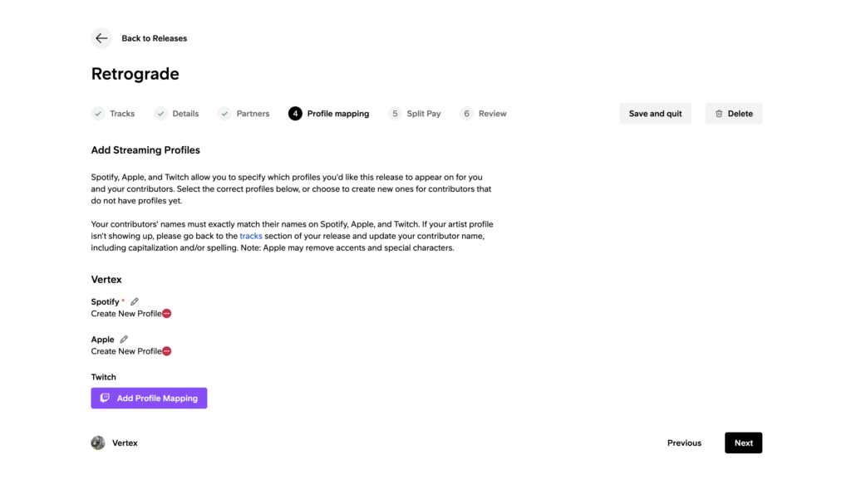Follow the blue tracks link

tap(251, 236)
